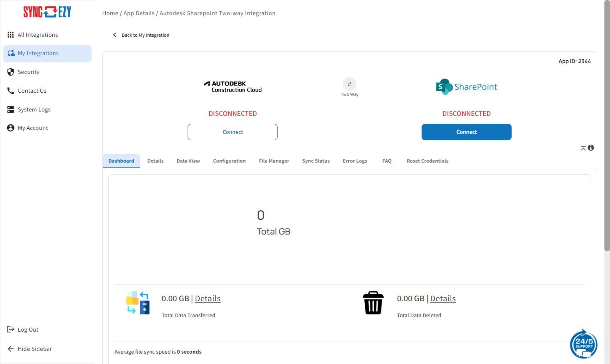This screenshot has width=610, height=364.
Task: Click the back chevron beside Back to My Integration
Action: click(x=114, y=35)
